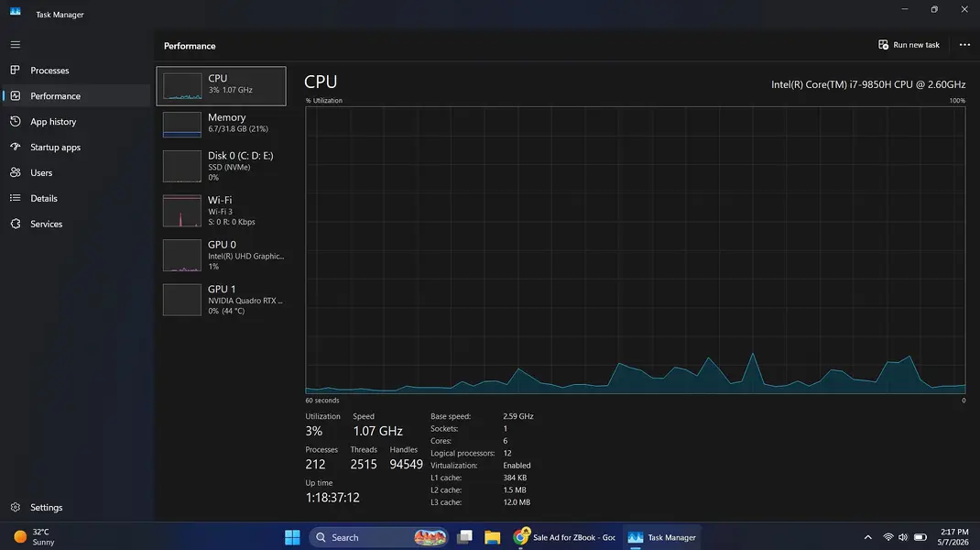Click the Settings gear icon
The width and height of the screenshot is (980, 550).
tap(15, 508)
